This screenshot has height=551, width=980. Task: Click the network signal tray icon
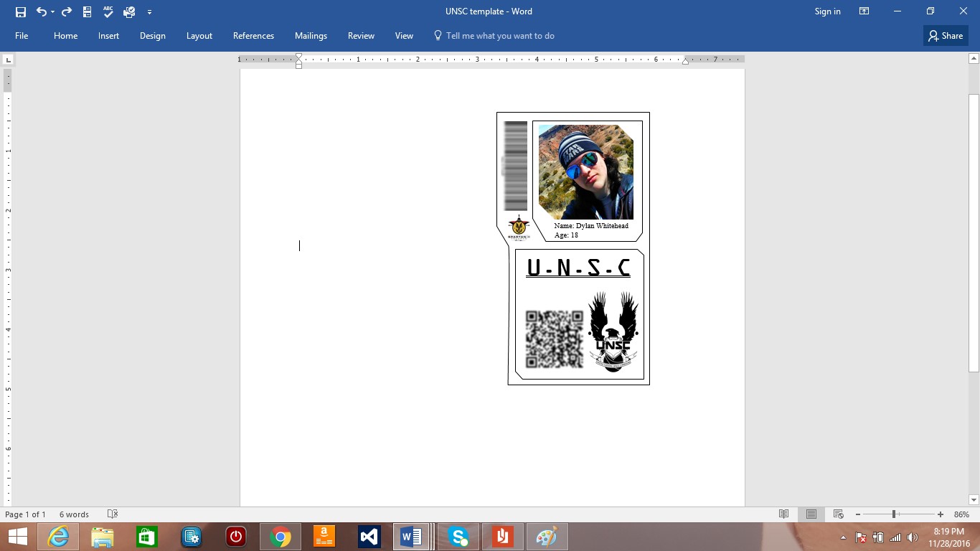pos(895,537)
